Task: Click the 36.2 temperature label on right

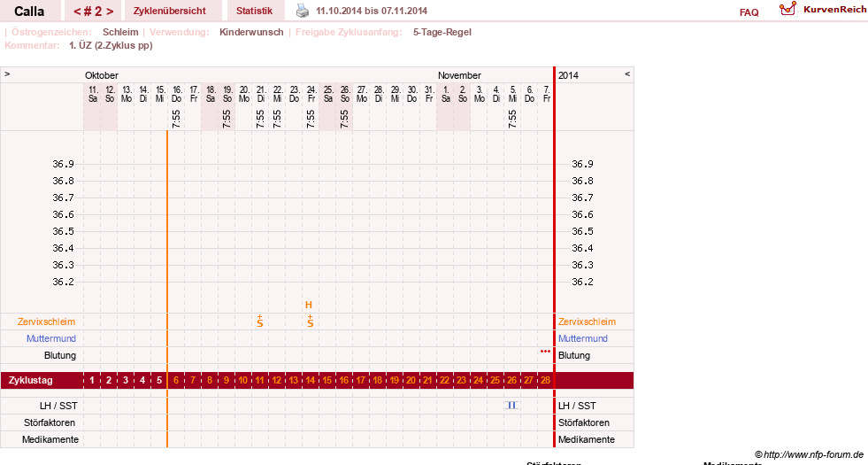Action: click(582, 282)
